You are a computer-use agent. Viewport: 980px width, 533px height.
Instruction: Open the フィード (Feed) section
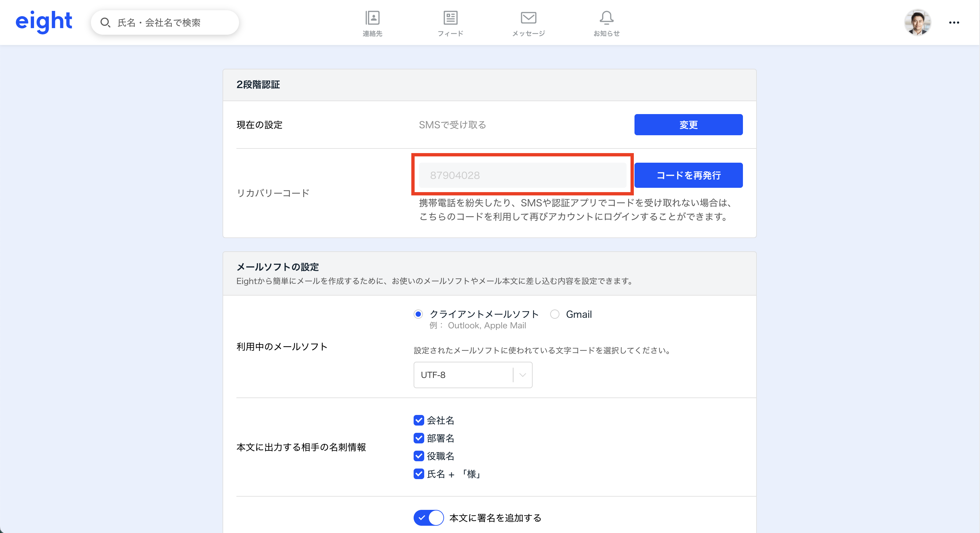(450, 23)
